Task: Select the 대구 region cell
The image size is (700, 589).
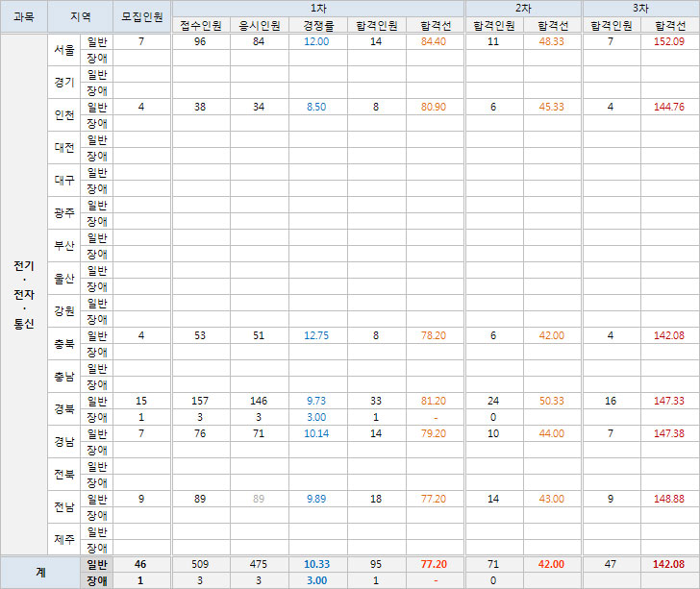Action: point(64,181)
